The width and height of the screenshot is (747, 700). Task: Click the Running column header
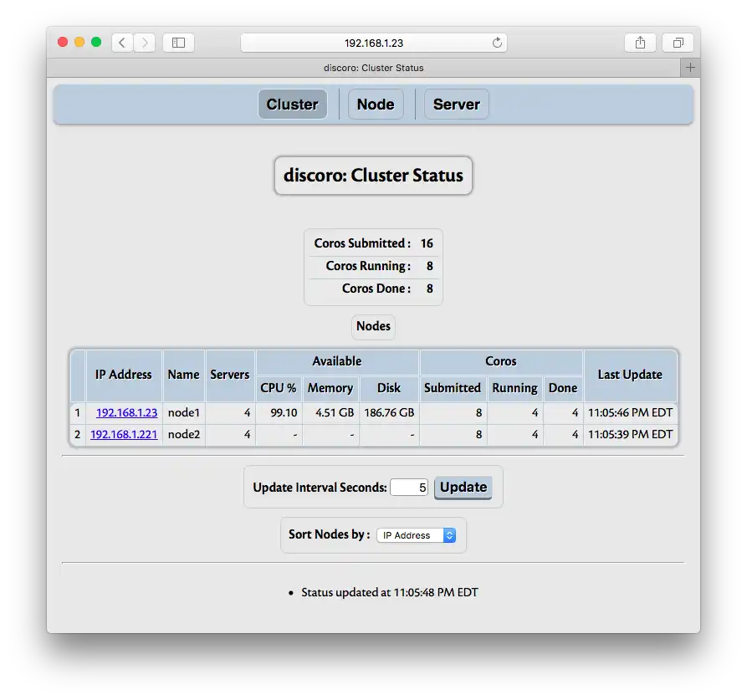click(514, 388)
